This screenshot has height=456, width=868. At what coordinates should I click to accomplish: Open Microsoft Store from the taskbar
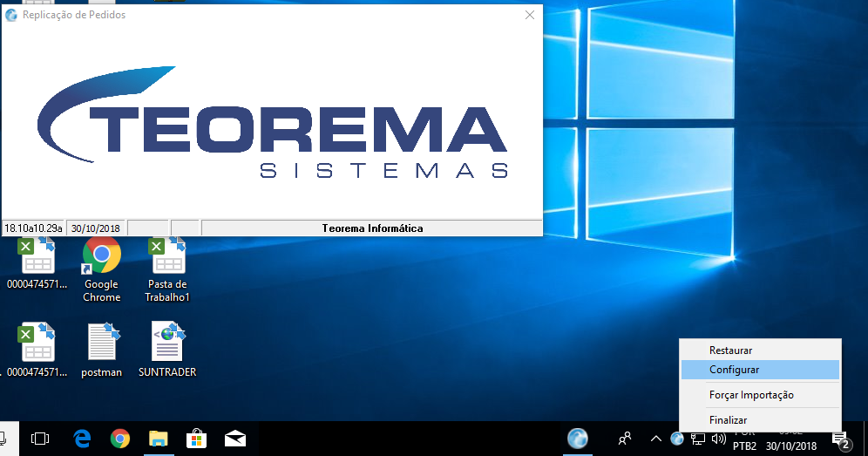pyautogui.click(x=196, y=439)
